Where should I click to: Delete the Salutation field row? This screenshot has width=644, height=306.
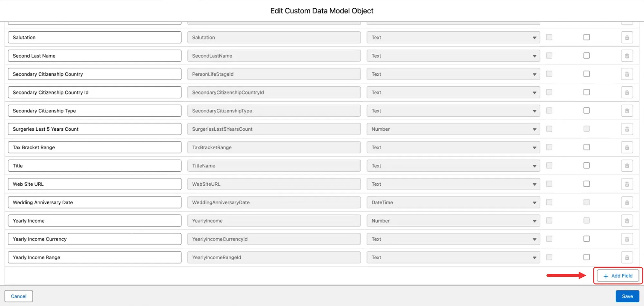[x=627, y=37]
